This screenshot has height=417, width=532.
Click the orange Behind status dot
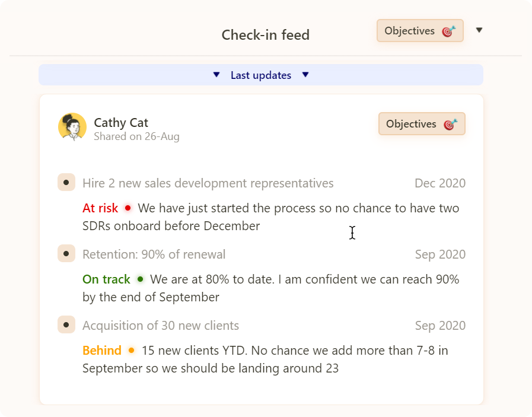pos(131,351)
